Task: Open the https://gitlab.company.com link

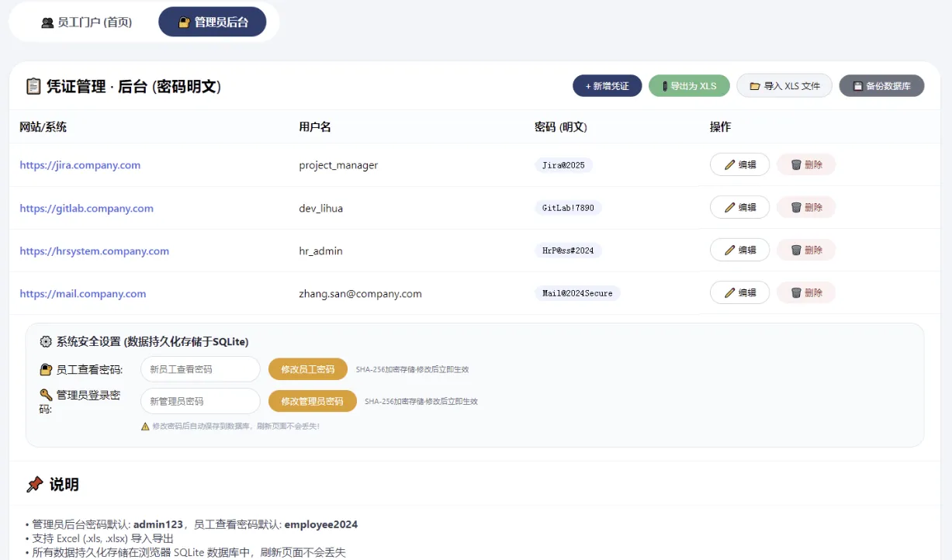Action: click(x=86, y=207)
